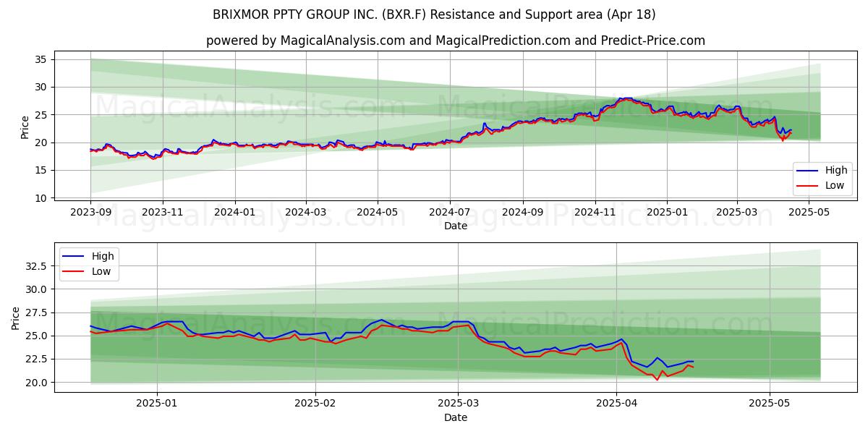Click top chart x-axis label '2024-11'
This screenshot has width=868, height=434.
click(x=595, y=213)
